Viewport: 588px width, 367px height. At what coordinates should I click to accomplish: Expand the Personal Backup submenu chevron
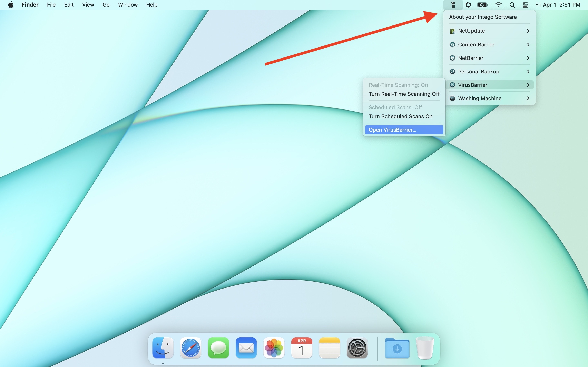click(x=528, y=72)
